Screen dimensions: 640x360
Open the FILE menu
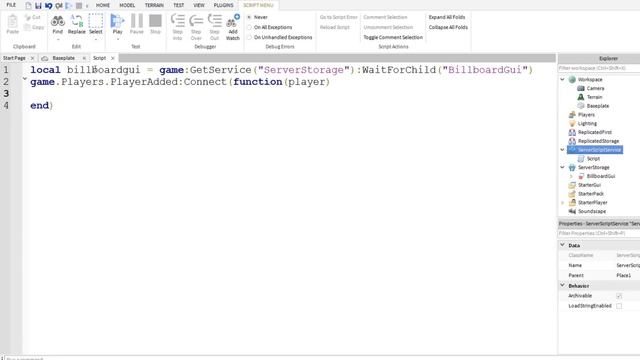(11, 5)
